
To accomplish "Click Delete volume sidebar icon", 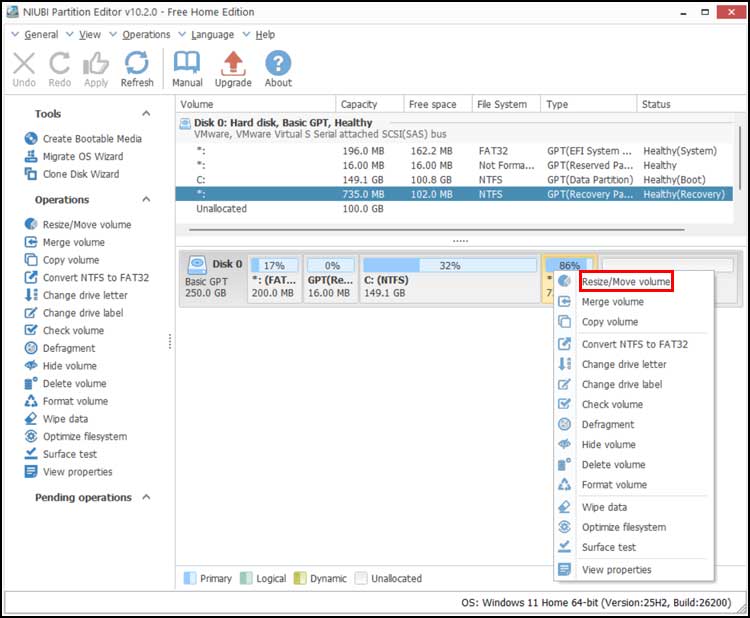I will coord(31,384).
